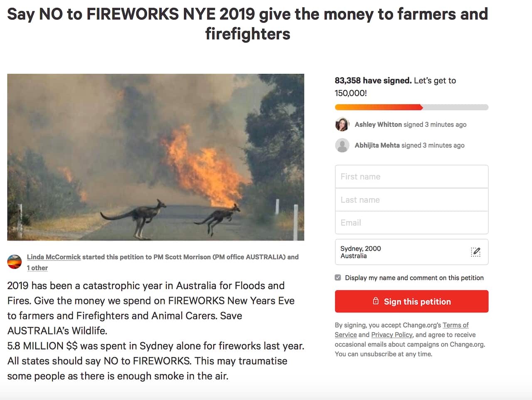Viewport: 532px width, 400px height.
Task: Click the Sydney, 2000 Australia location box
Action: click(399, 252)
